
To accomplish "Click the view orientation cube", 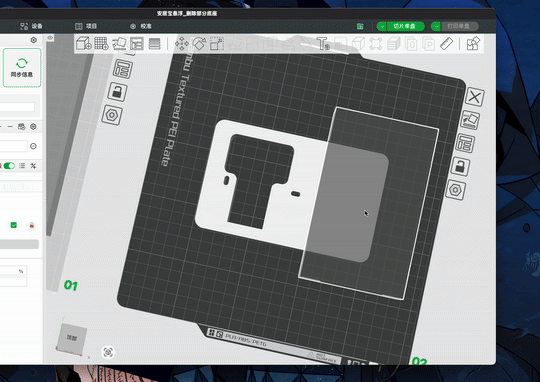I will click(71, 339).
